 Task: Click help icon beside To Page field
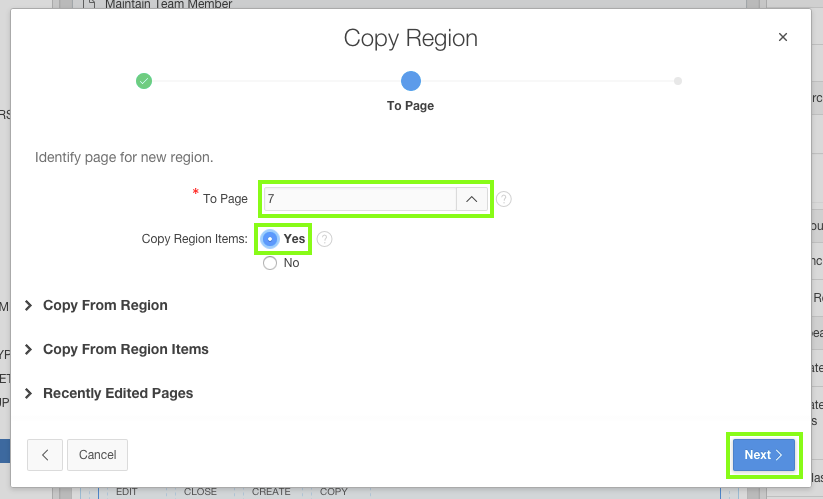click(x=504, y=199)
